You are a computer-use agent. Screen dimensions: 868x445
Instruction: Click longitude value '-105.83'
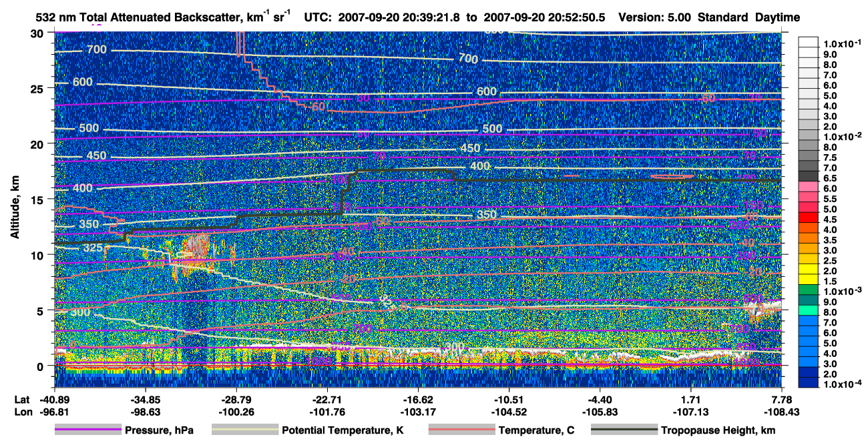600,412
